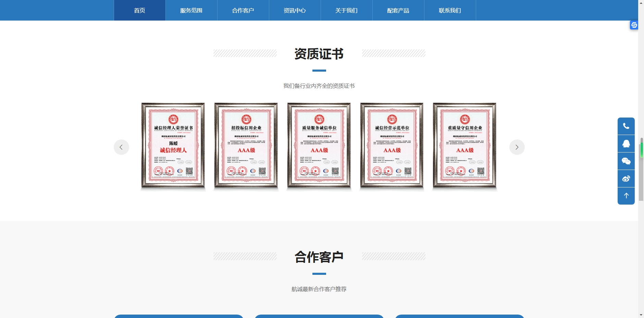Screen dimensions: 644x318
Task: Navigate to 关于我们 page
Action: coord(346,11)
